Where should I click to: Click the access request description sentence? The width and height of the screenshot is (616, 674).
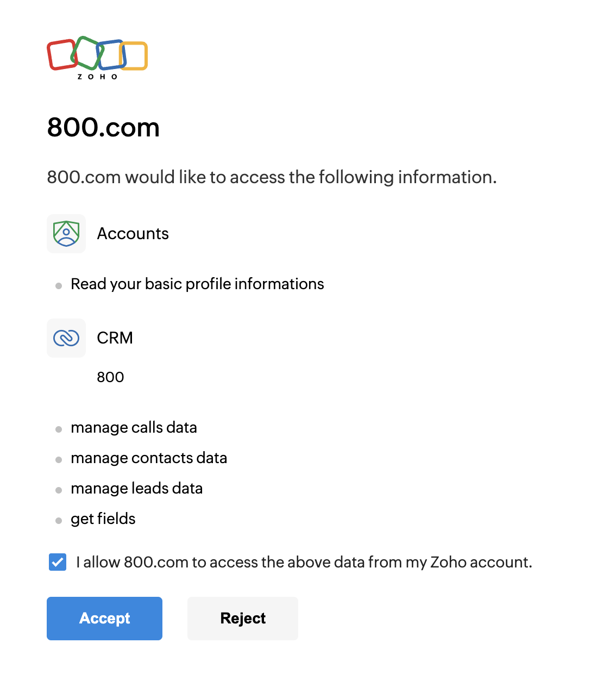(x=272, y=177)
